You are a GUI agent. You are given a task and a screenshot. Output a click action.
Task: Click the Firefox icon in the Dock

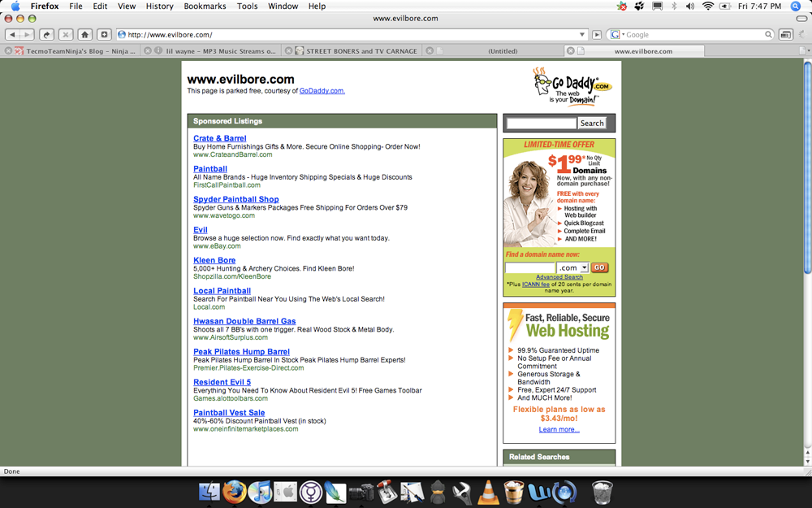[235, 491]
